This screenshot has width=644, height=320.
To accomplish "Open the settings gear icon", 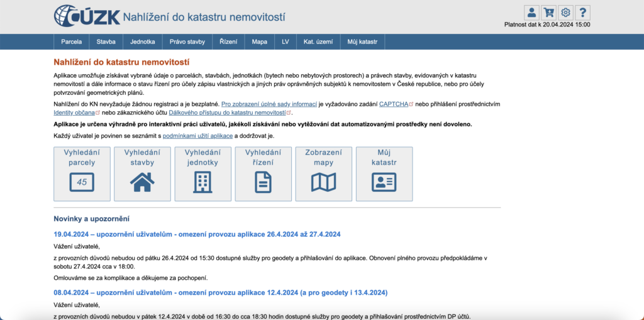I will point(565,13).
